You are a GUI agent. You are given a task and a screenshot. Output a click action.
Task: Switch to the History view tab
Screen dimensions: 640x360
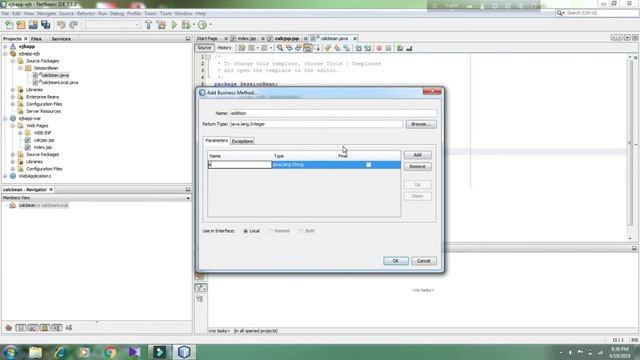(224, 48)
